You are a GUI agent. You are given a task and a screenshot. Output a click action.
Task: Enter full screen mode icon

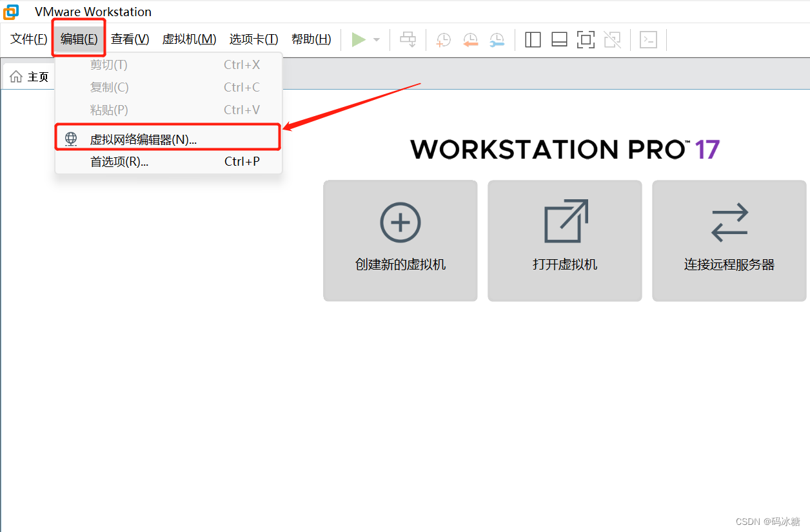click(x=586, y=39)
